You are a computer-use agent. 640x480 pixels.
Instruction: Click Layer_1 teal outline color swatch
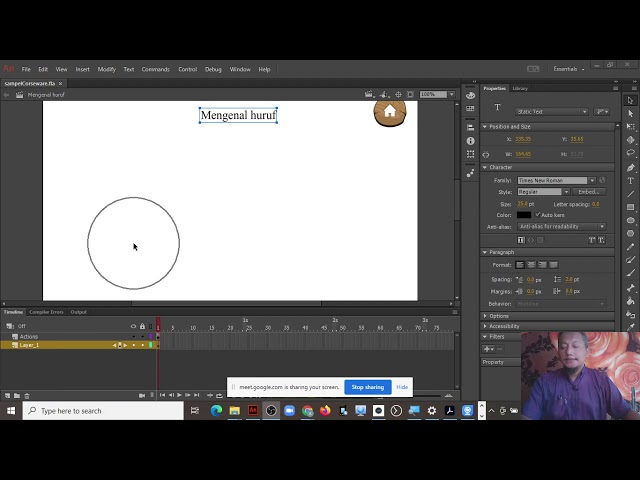point(151,345)
